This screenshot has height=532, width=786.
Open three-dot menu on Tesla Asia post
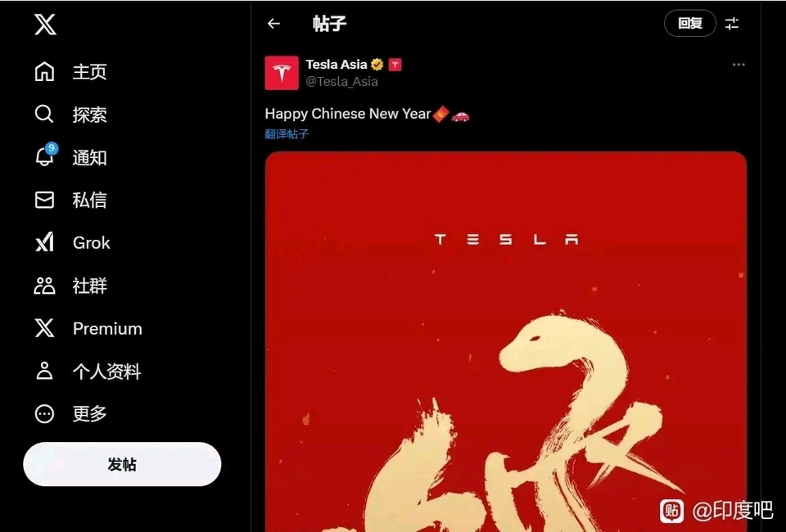(739, 65)
